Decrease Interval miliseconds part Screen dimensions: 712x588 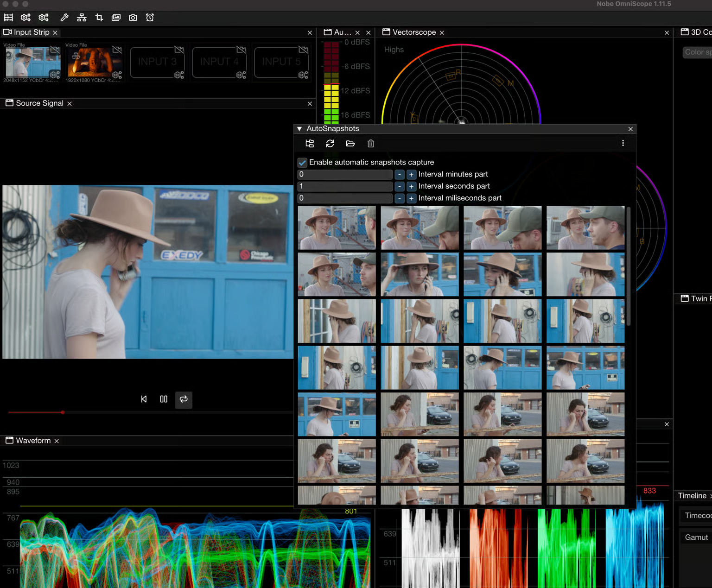(x=400, y=198)
